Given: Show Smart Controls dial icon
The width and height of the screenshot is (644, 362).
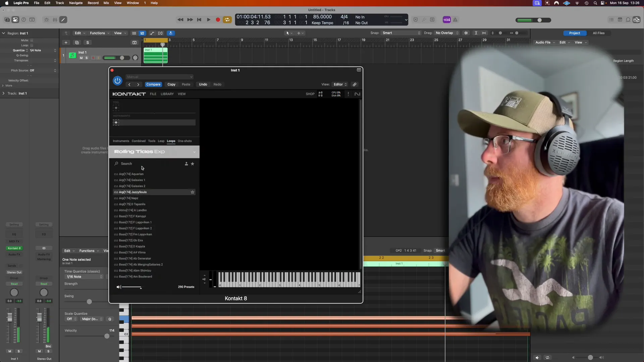Looking at the screenshot, I should pyautogui.click(x=46, y=20).
